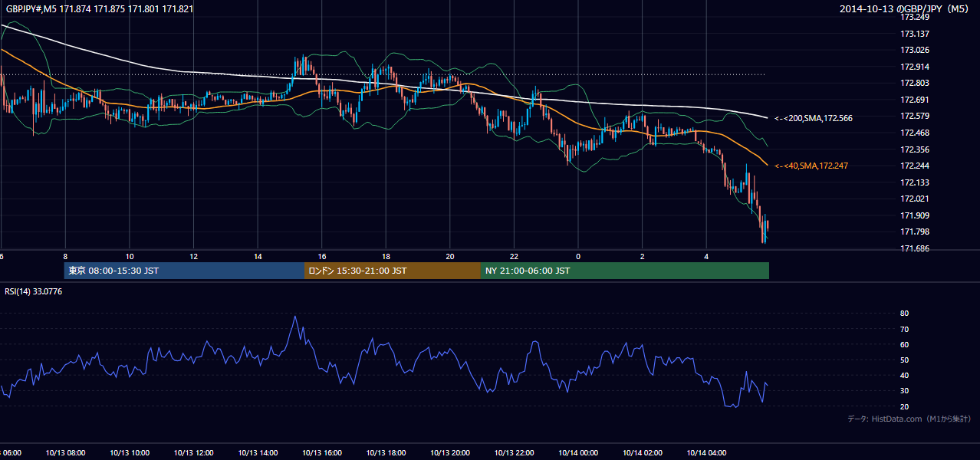
Task: Click the 10/13 20:00 date label
Action: click(x=450, y=452)
